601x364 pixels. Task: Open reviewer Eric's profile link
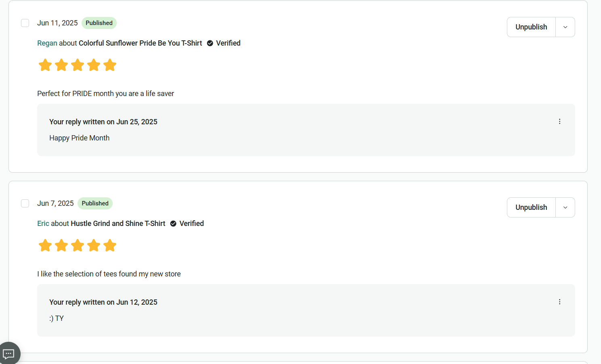43,224
